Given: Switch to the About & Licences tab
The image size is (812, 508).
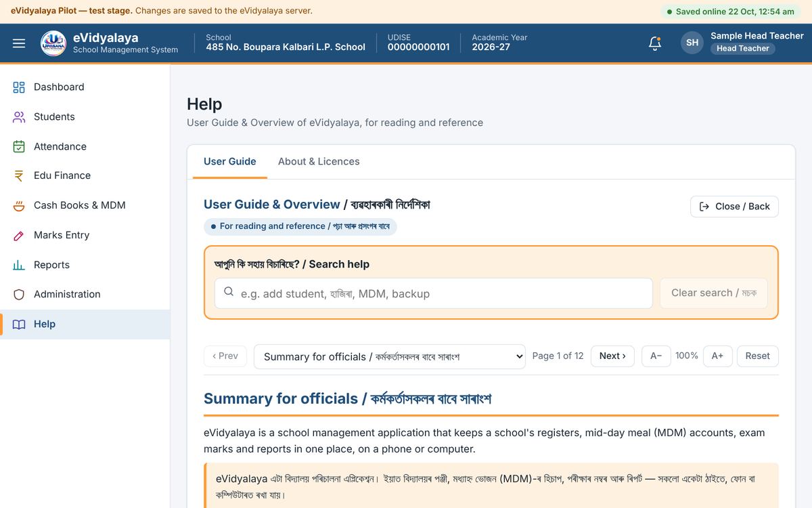Looking at the screenshot, I should coord(319,161).
